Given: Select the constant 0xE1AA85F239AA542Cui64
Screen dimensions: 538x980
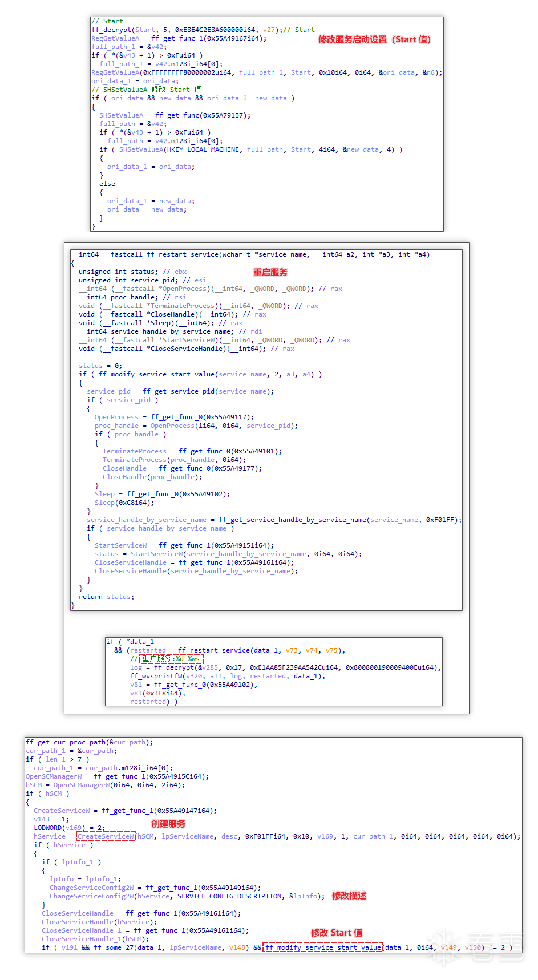Looking at the screenshot, I should click(x=293, y=667).
